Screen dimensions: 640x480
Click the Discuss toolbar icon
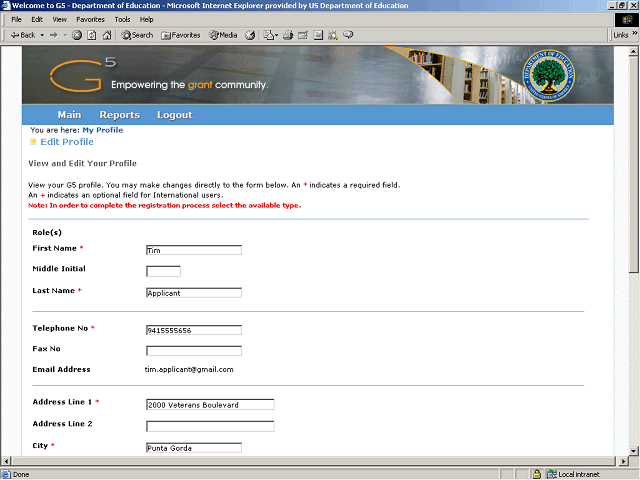point(318,35)
